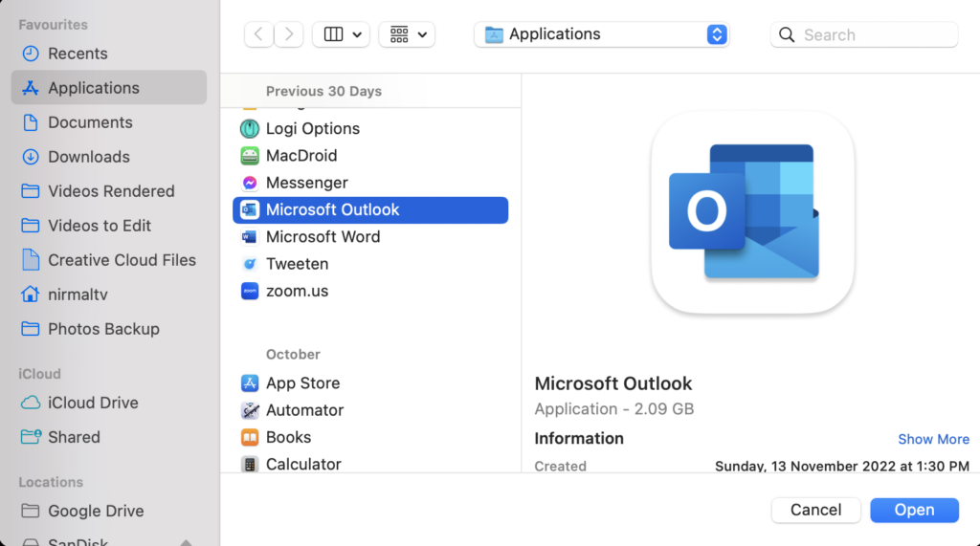Select the Calculator app
This screenshot has height=546, width=980.
[370, 464]
